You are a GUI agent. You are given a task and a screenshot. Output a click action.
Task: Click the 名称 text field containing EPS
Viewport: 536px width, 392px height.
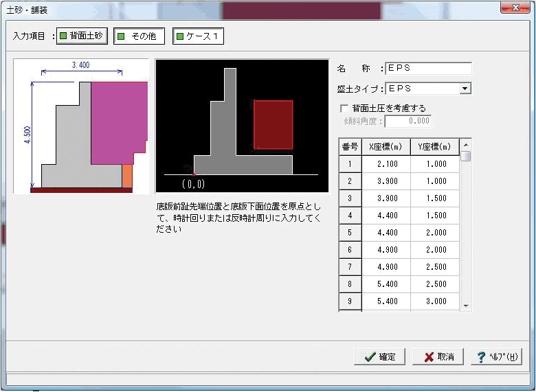(x=428, y=68)
